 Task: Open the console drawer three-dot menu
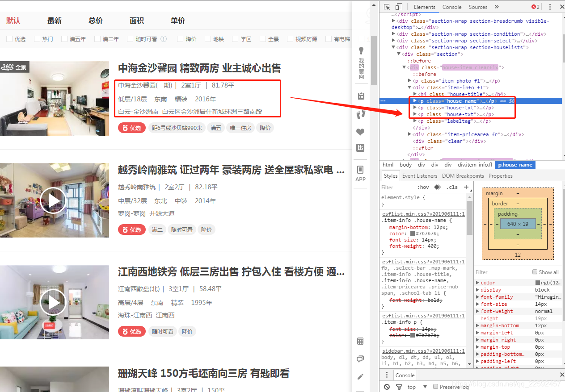[387, 375]
